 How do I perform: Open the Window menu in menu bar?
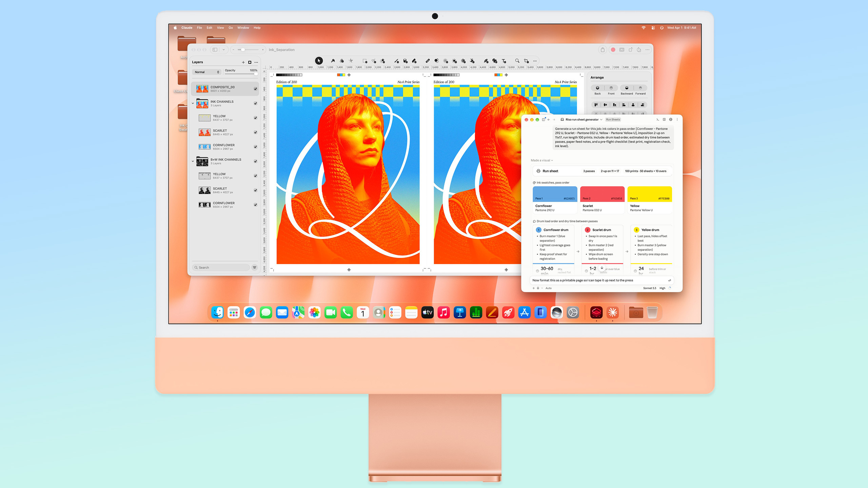(243, 28)
